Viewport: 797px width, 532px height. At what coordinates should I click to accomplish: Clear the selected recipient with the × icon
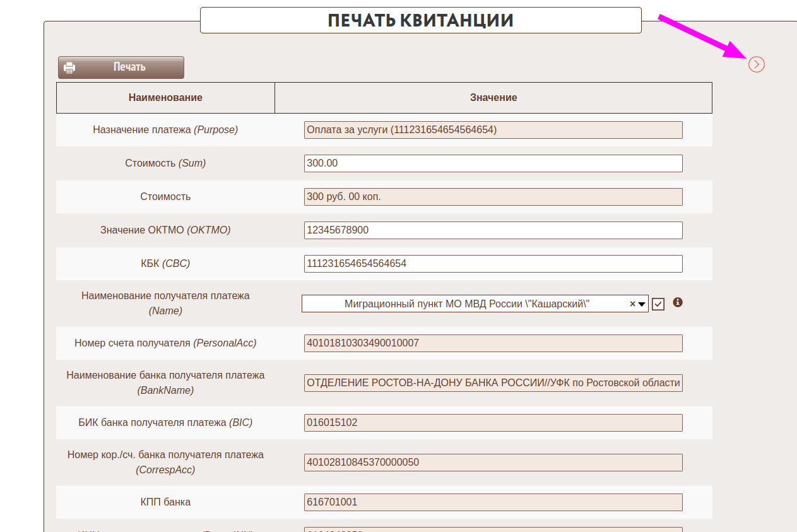632,304
